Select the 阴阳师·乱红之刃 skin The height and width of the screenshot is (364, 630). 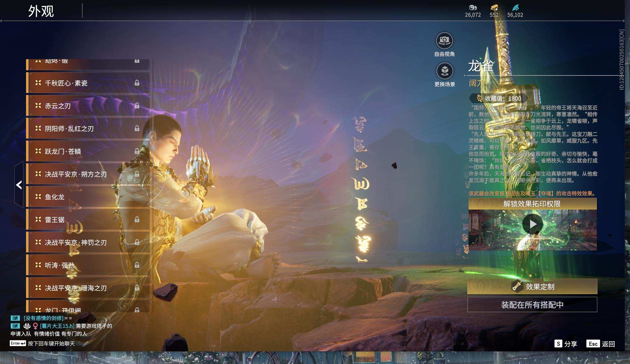coord(88,128)
